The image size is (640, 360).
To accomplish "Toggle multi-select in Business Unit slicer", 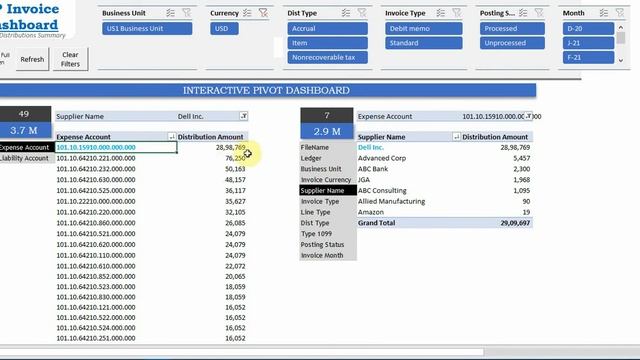I will click(x=171, y=13).
